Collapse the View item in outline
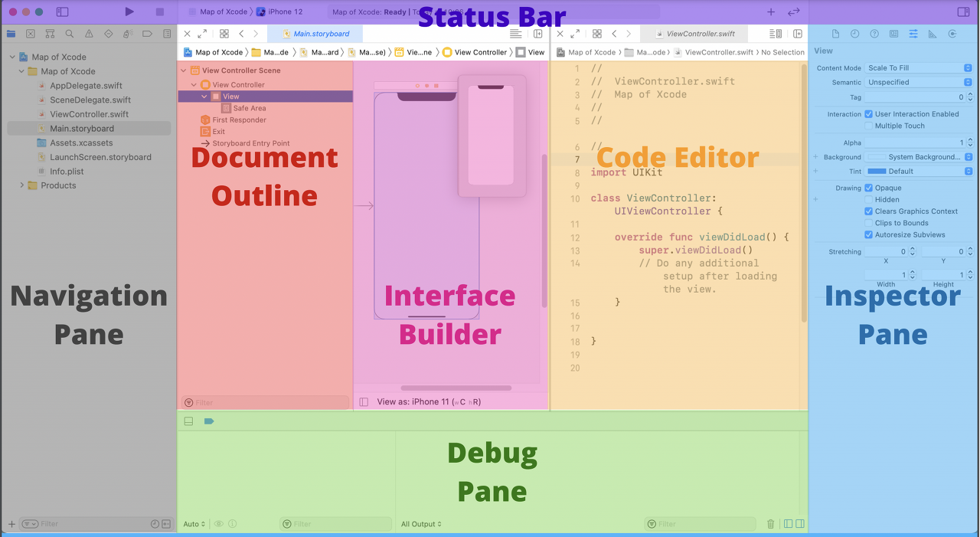 (x=204, y=97)
